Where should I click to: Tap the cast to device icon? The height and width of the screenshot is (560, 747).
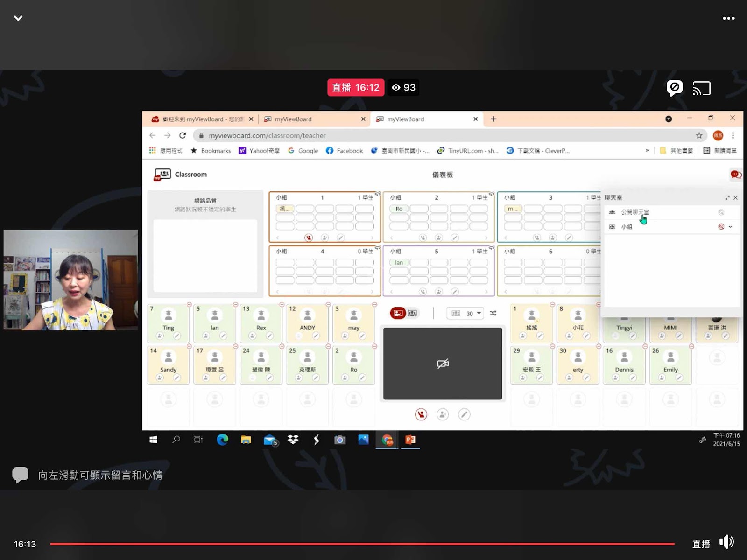[x=701, y=88]
